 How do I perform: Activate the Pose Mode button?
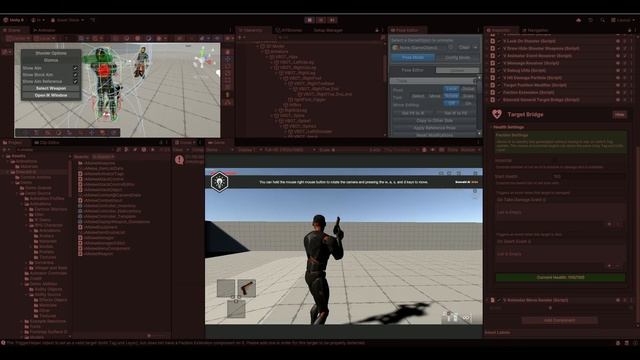413,58
